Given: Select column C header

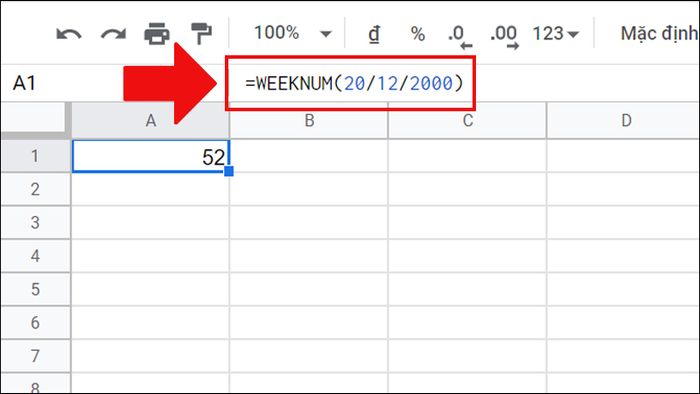Looking at the screenshot, I should point(467,120).
